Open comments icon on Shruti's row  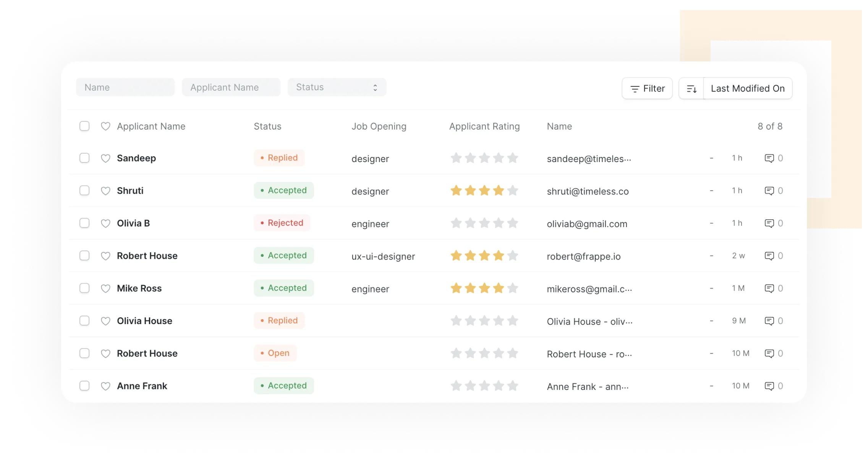tap(769, 191)
